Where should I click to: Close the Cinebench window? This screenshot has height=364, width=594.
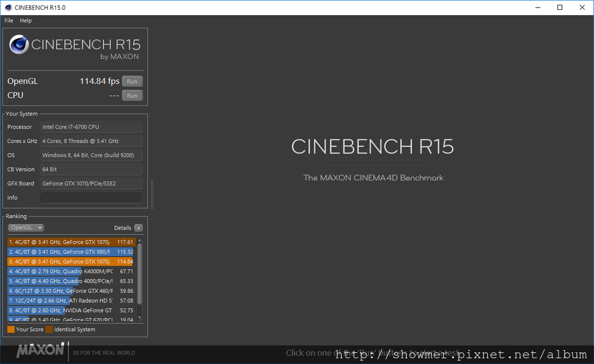tap(582, 8)
